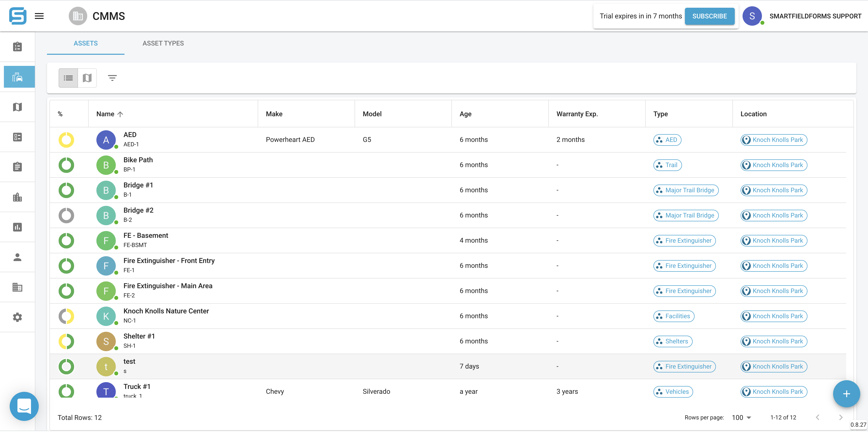
Task: Switch to map view toggle
Action: [x=87, y=78]
